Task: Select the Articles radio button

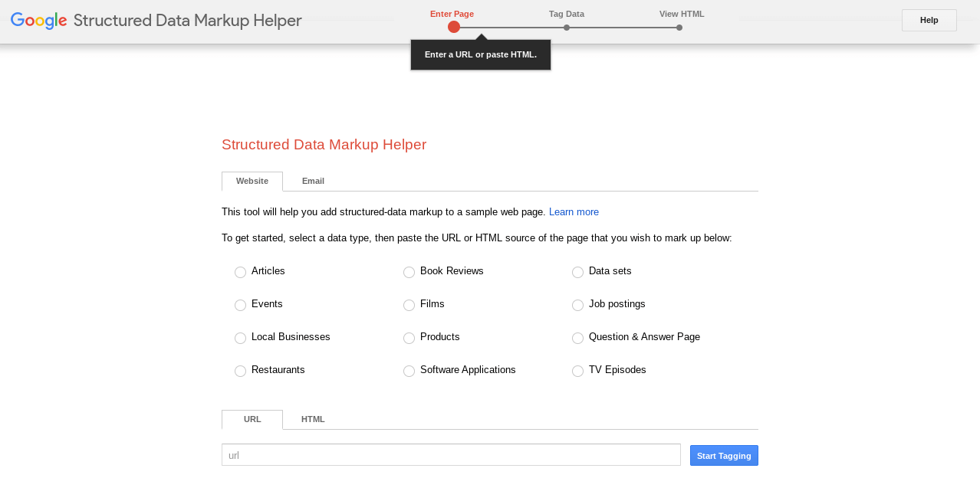Action: tap(240, 272)
